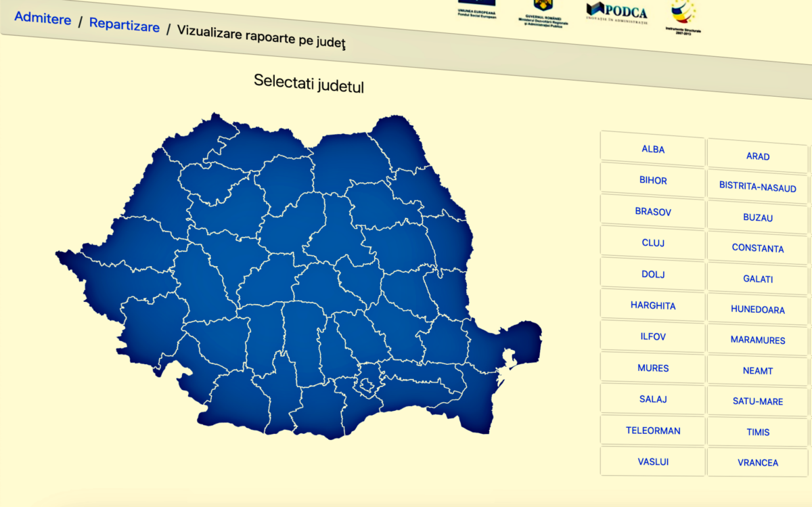
Task: Choose the HUNEDOARA county button
Action: click(x=757, y=309)
